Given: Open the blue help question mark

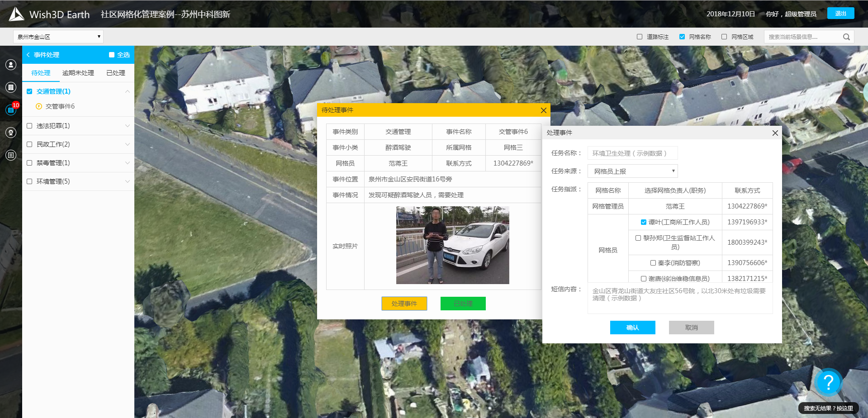Looking at the screenshot, I should tap(828, 383).
